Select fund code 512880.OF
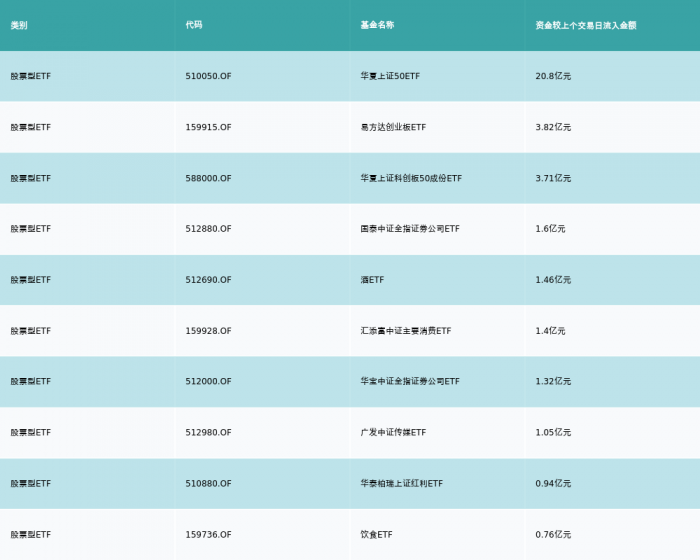 [x=208, y=229]
